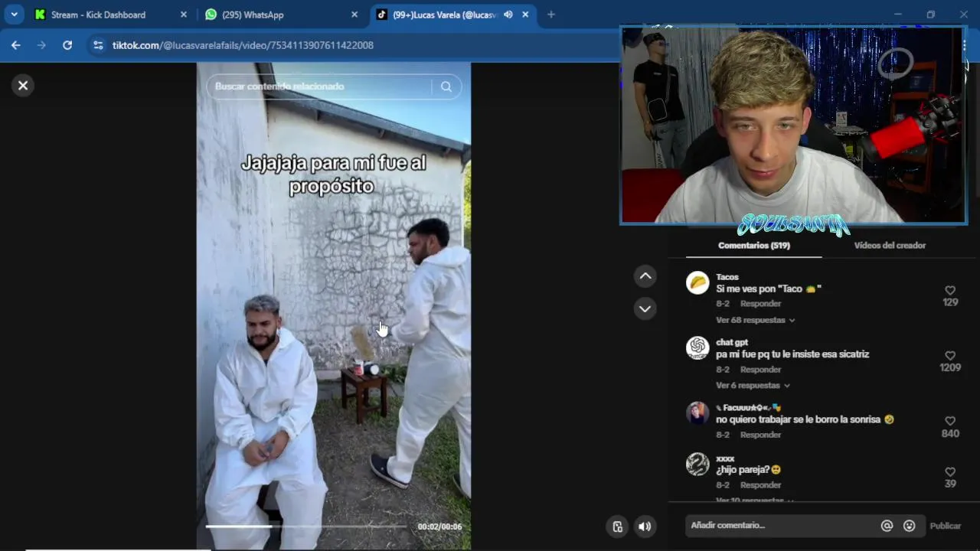View site information icon in address bar
Image resolution: width=980 pixels, height=551 pixels.
tap(98, 45)
